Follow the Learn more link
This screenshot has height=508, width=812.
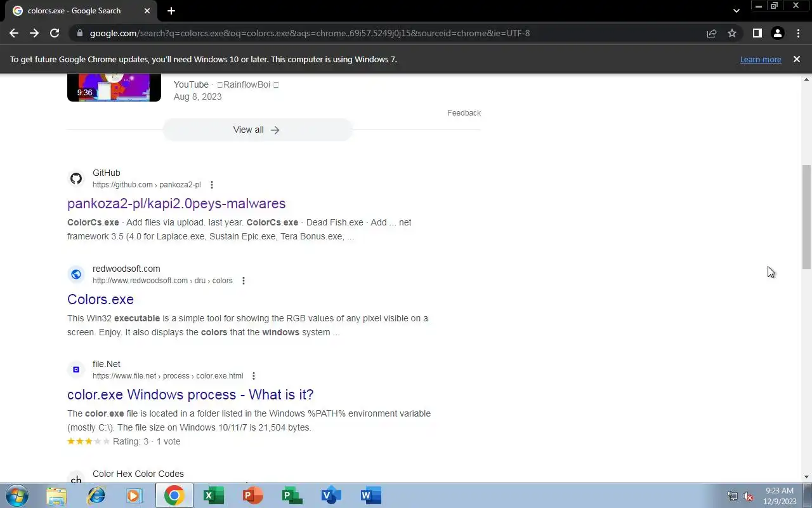[761, 59]
